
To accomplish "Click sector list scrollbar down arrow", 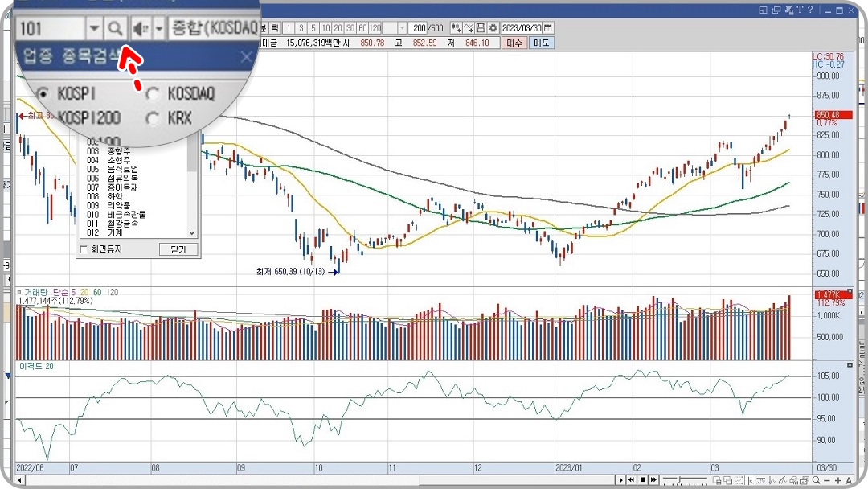I will pos(192,233).
